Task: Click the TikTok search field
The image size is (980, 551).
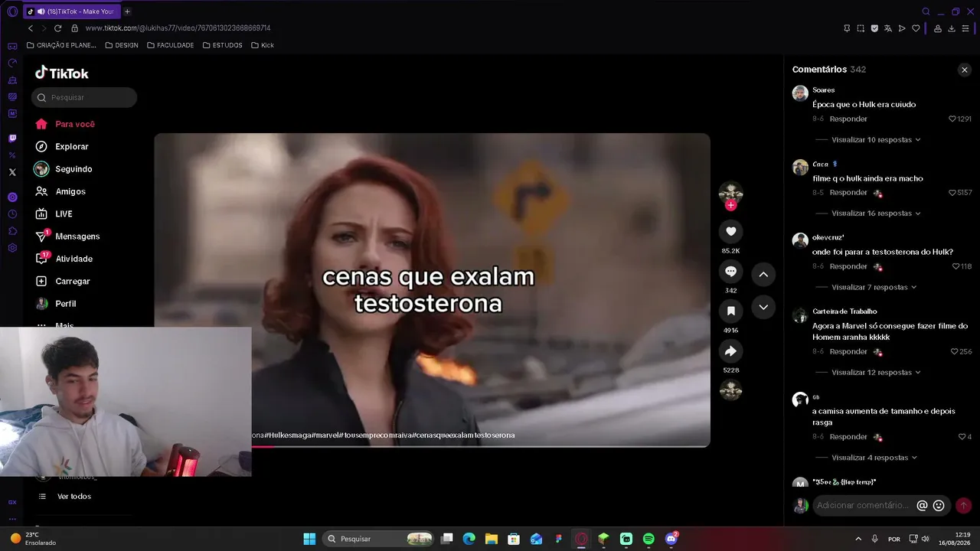Action: tap(84, 97)
